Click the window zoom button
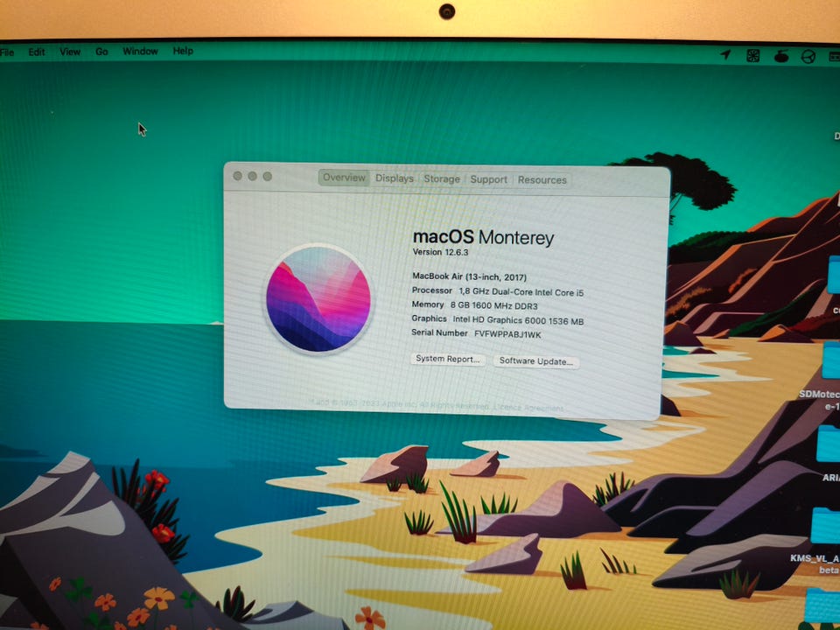The width and height of the screenshot is (840, 630). click(x=268, y=176)
